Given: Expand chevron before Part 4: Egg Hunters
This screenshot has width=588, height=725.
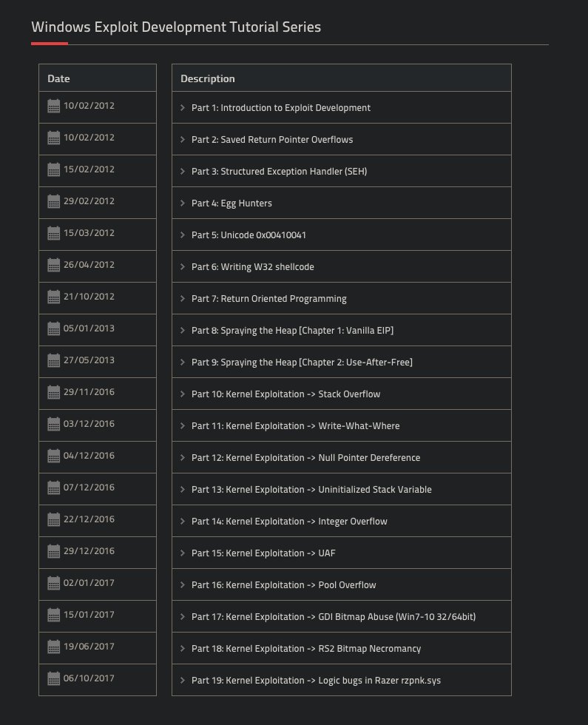Looking at the screenshot, I should [183, 203].
